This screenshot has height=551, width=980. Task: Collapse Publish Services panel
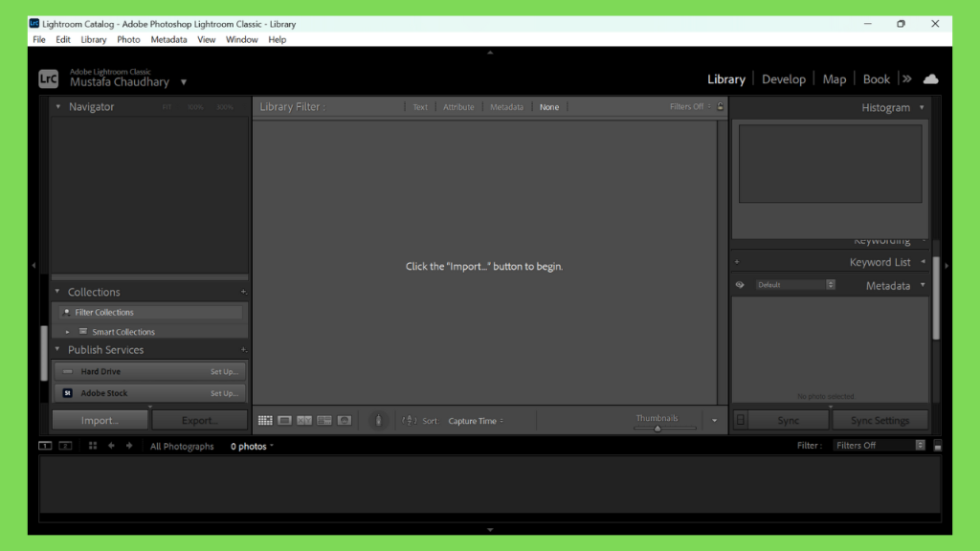57,349
